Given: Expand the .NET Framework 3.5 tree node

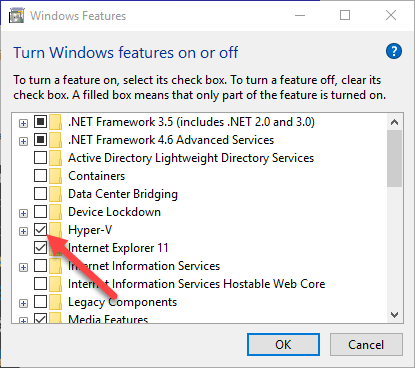Looking at the screenshot, I should (x=23, y=123).
